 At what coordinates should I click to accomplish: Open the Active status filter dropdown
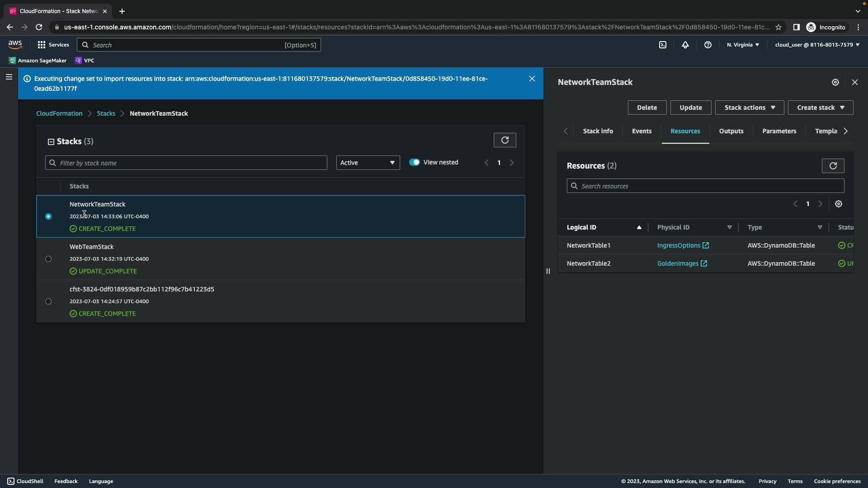point(368,163)
